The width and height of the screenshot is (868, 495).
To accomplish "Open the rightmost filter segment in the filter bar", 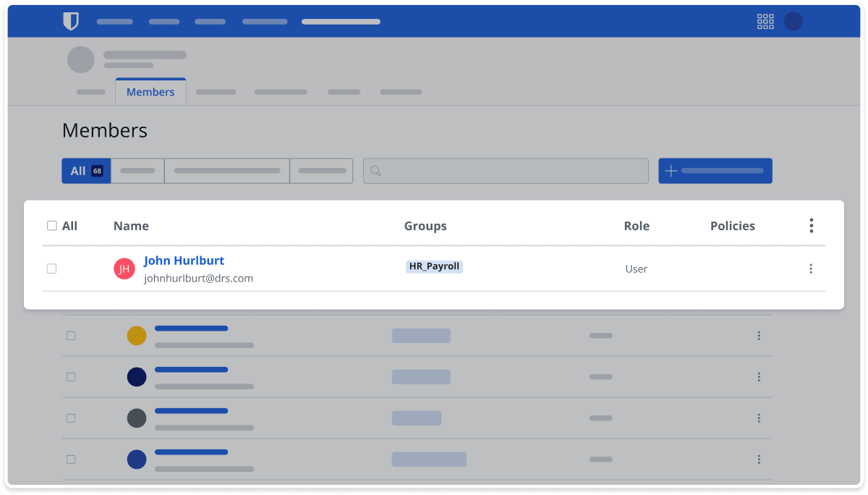I will tap(321, 171).
